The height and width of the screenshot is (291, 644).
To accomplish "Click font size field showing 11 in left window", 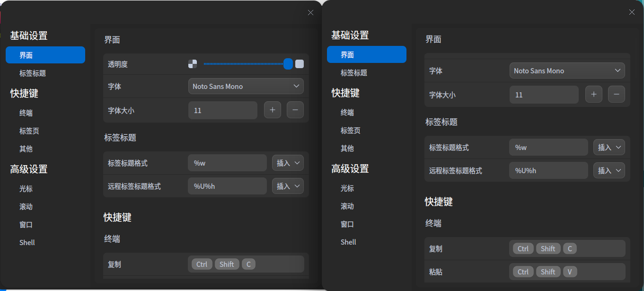I will [223, 110].
